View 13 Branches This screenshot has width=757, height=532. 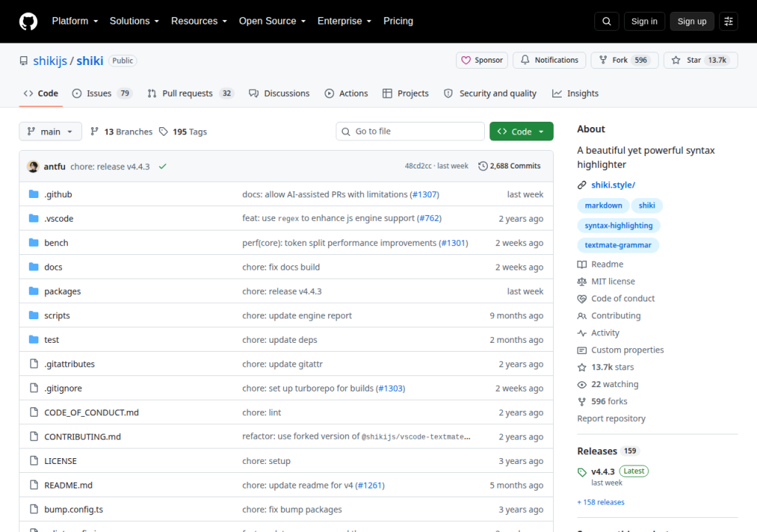click(122, 132)
